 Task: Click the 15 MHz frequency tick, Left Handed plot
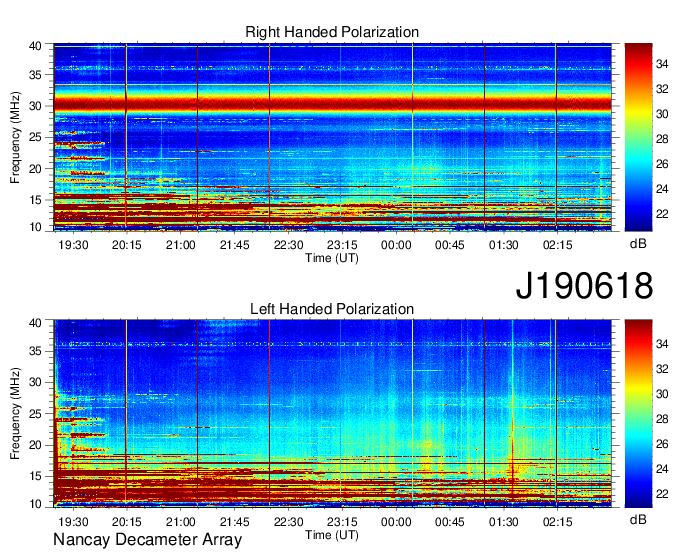point(35,476)
